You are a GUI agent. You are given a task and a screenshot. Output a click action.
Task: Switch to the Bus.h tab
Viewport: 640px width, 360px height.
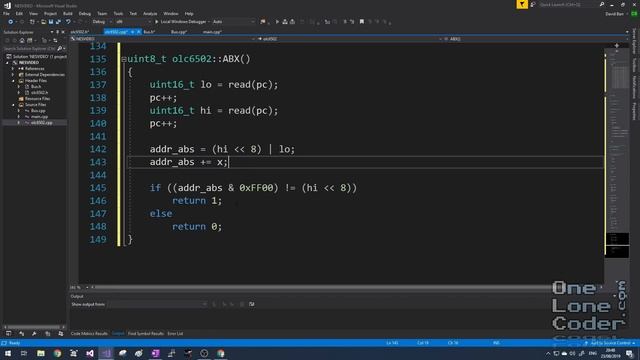[x=149, y=32]
